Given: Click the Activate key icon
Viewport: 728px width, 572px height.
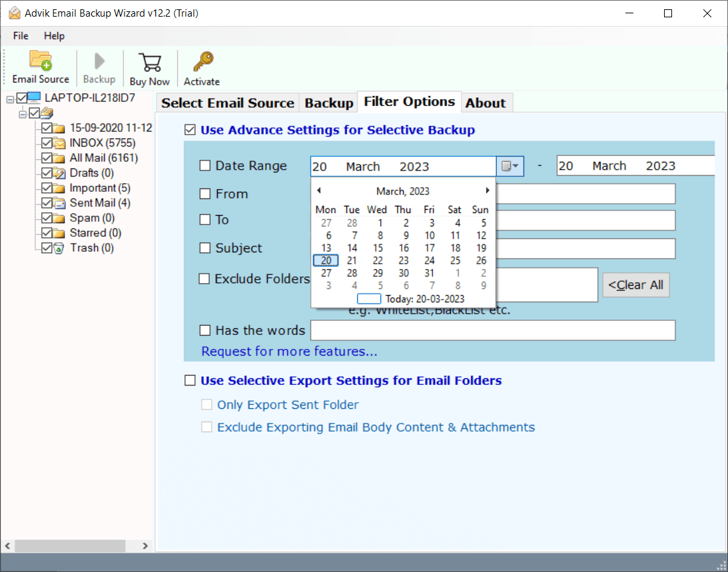Looking at the screenshot, I should point(203,62).
